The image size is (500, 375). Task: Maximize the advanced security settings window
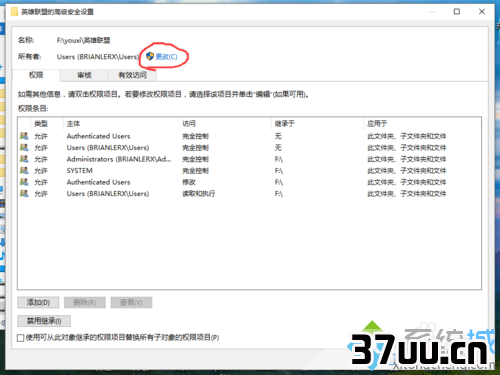click(x=457, y=12)
